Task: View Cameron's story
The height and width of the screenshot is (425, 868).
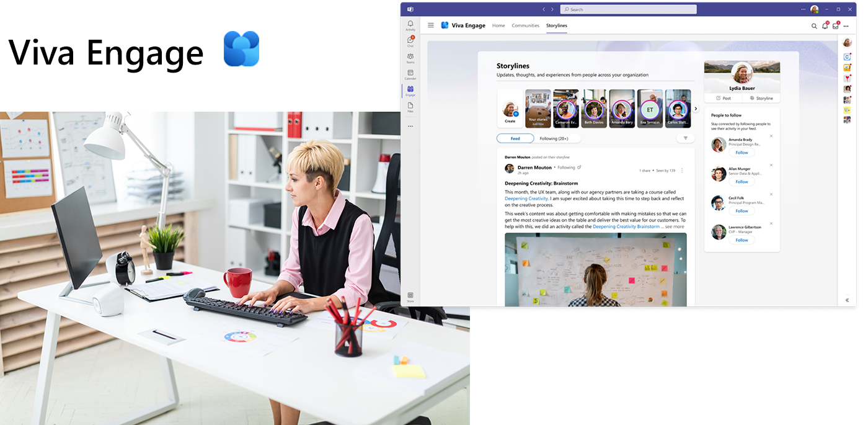Action: [x=566, y=109]
